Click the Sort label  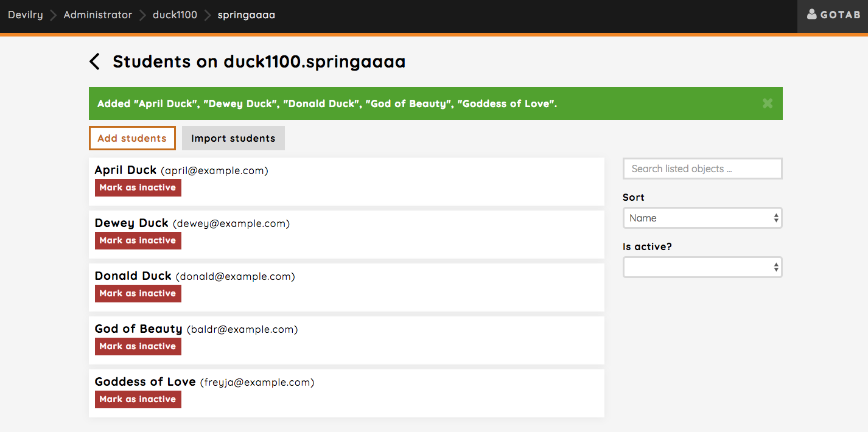[634, 197]
